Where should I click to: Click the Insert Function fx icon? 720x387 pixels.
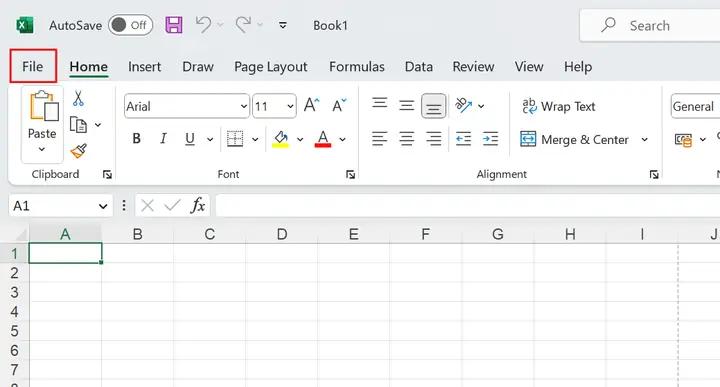(197, 205)
